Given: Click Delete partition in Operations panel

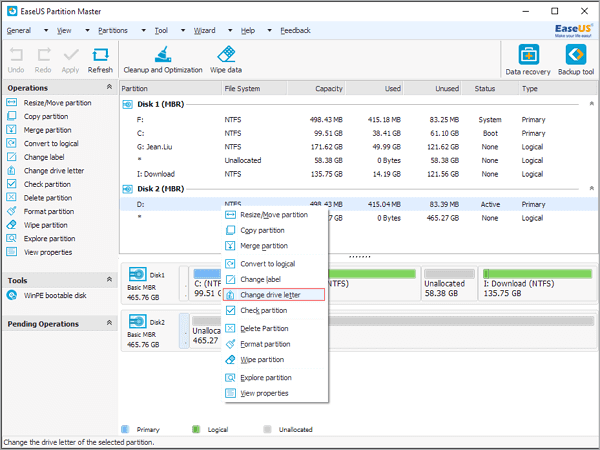Looking at the screenshot, I should pyautogui.click(x=39, y=198).
